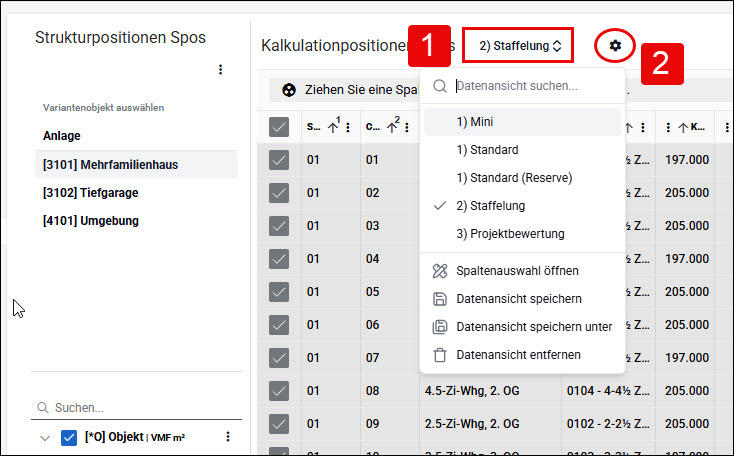734x456 pixels.
Task: Select the 1) Standard data view
Action: tap(522, 150)
